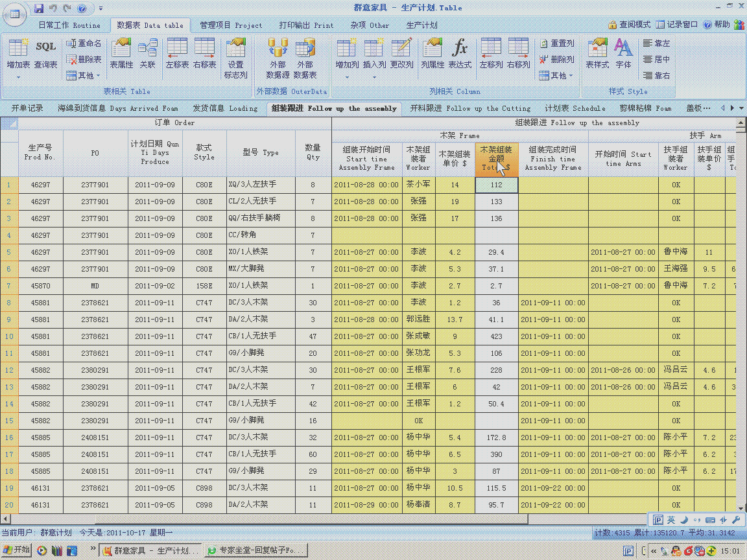Open the 其他 dropdown in the 列相关 Column group
This screenshot has width=747, height=560.
[x=557, y=76]
